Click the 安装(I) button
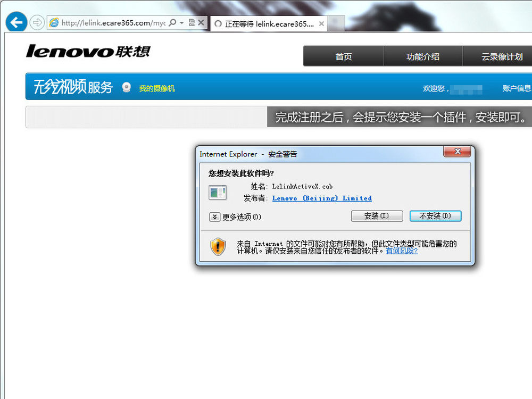Screen dimensions: 532x399 (377, 216)
